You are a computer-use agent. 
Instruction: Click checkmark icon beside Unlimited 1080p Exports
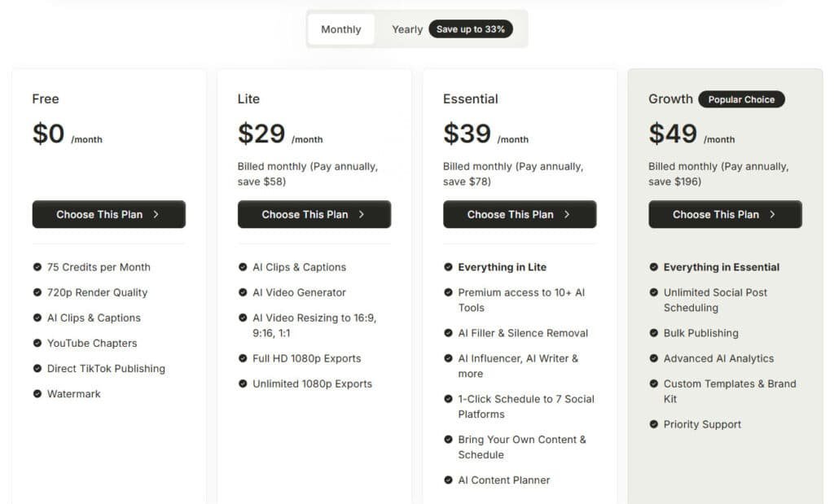(243, 383)
